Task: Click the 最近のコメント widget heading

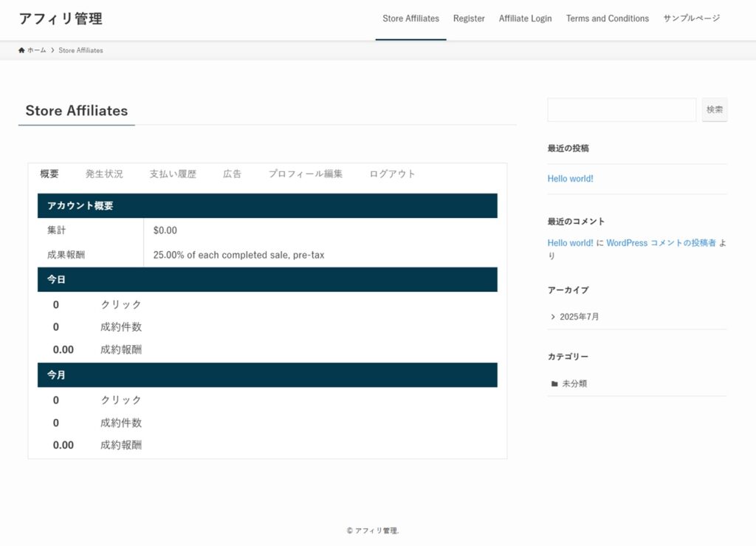Action: pyautogui.click(x=576, y=222)
